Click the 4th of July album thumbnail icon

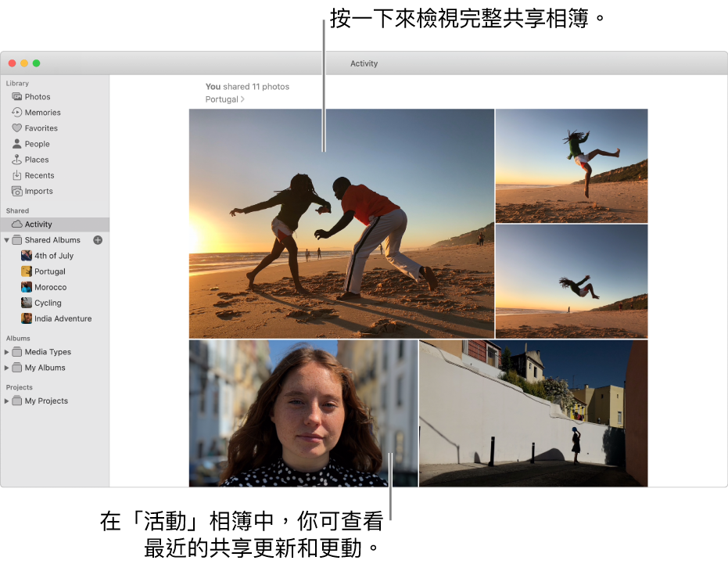point(27,256)
